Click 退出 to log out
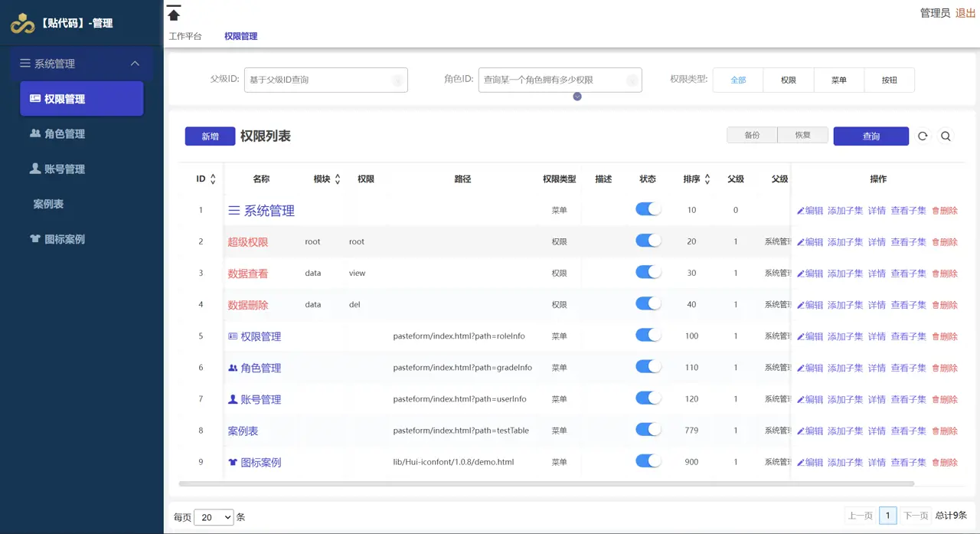Viewport: 980px width, 534px height. [x=965, y=13]
